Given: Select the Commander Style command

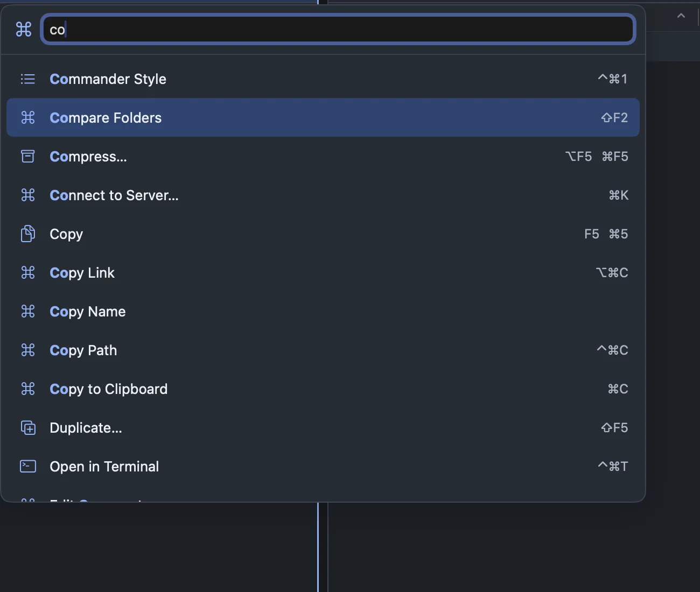Looking at the screenshot, I should point(323,79).
